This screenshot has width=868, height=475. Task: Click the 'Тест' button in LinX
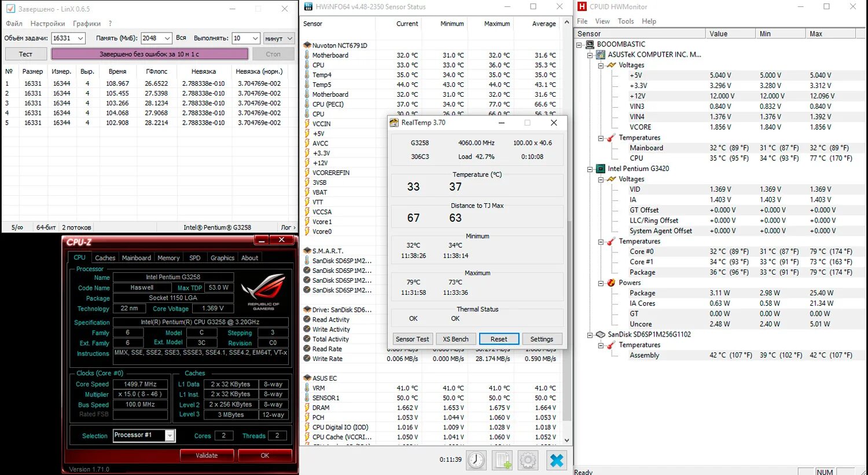pyautogui.click(x=25, y=54)
